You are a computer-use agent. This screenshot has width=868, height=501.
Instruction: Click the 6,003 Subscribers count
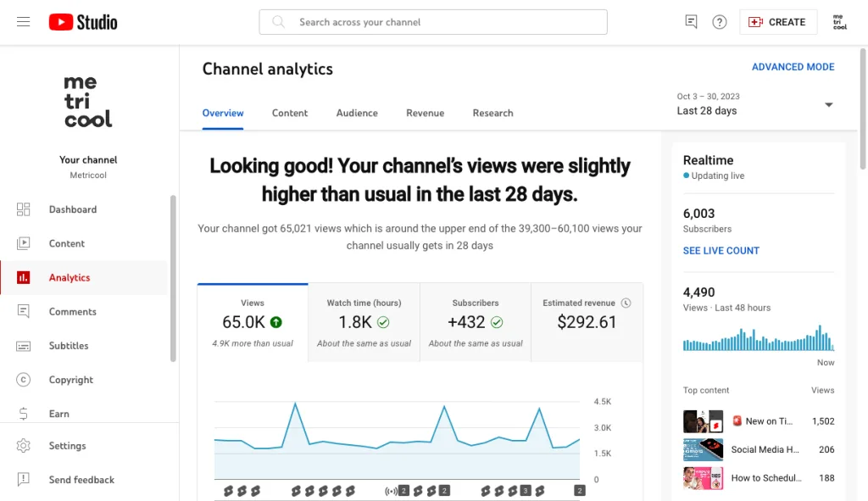[698, 214]
